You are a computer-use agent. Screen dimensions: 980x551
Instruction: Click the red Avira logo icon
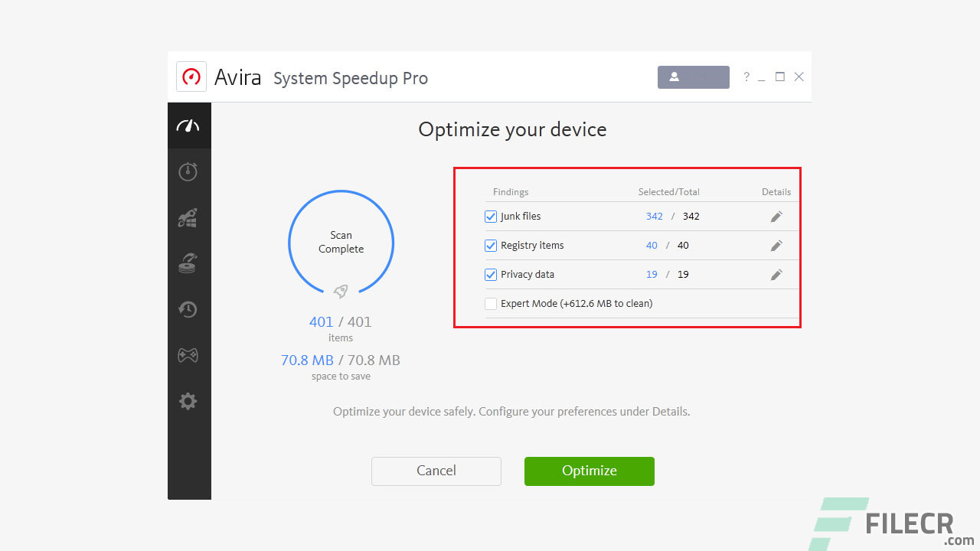tap(191, 77)
